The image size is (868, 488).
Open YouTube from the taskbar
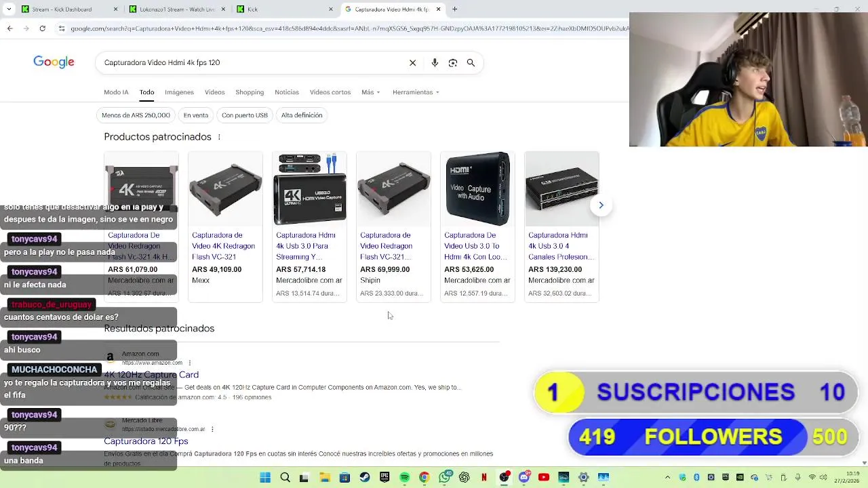[x=543, y=477]
